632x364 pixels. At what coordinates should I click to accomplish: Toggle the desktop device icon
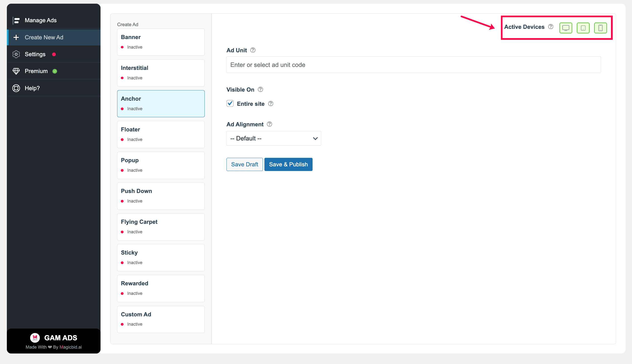point(565,28)
